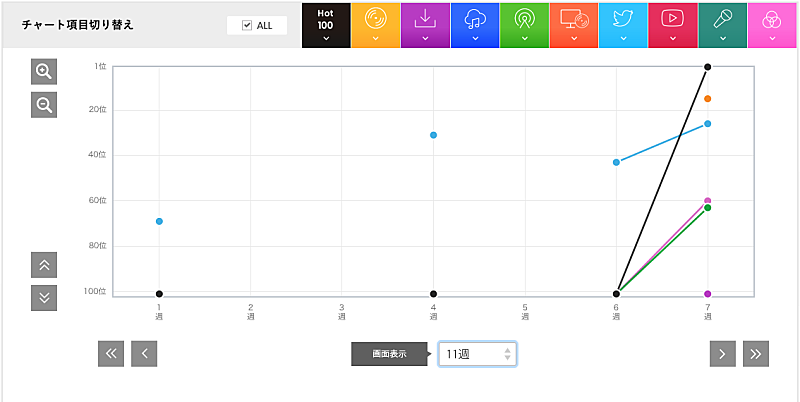Open the week count dropdown showing 11週
The width and height of the screenshot is (800, 402).
click(x=477, y=354)
